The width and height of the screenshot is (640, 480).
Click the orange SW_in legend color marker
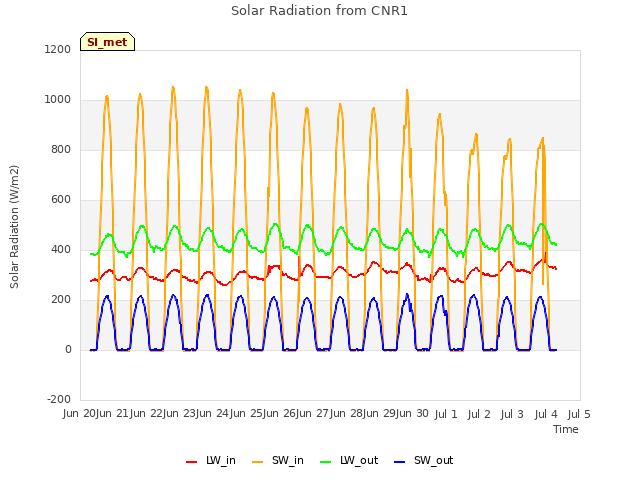coord(258,462)
